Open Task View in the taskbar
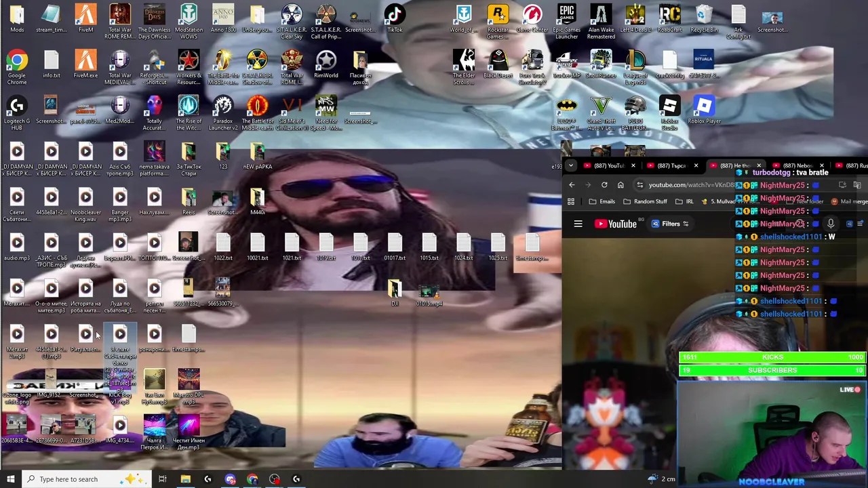868x488 pixels. (x=163, y=479)
